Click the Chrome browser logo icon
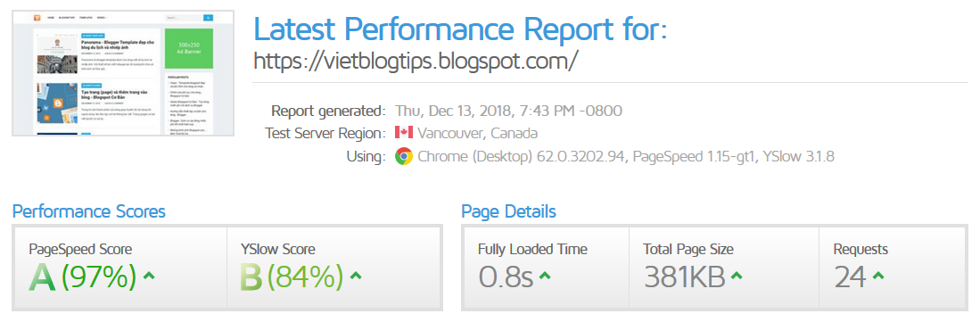 point(404,156)
